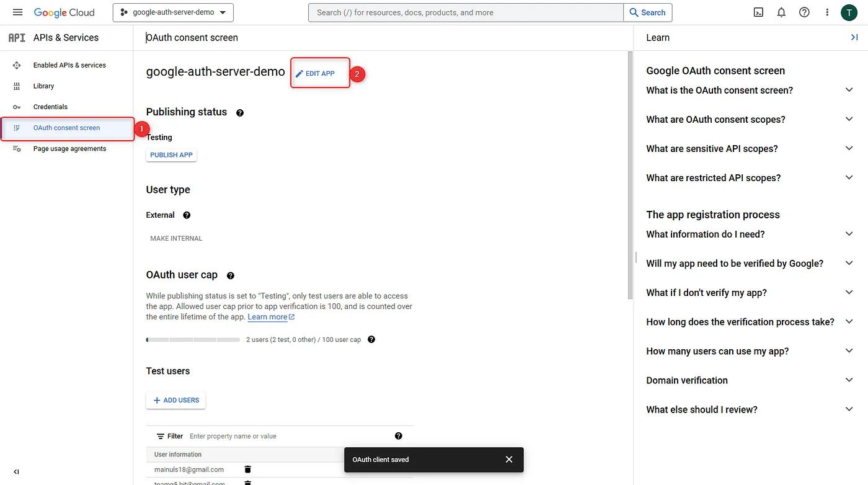The image size is (868, 485).
Task: Expand How many users can use my app?
Action: (849, 350)
